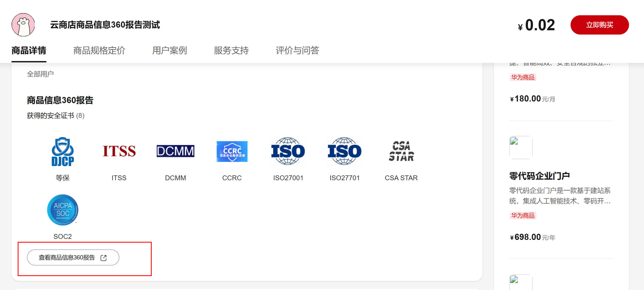Click the ¥0.02 price

tap(536, 25)
